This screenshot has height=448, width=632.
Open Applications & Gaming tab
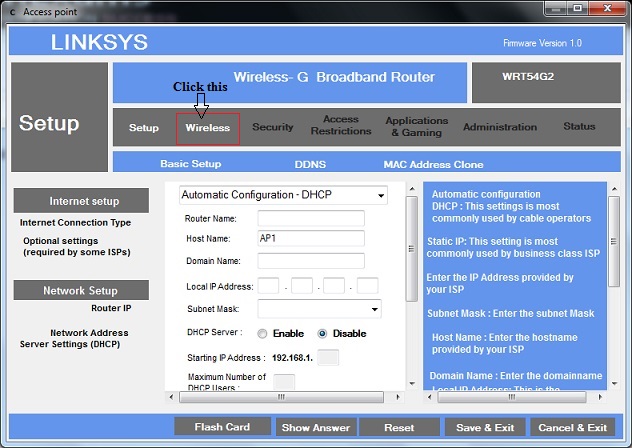click(x=417, y=127)
